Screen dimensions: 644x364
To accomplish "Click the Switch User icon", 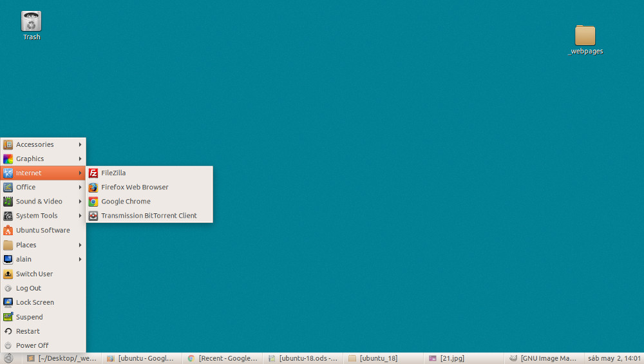I will 8,274.
